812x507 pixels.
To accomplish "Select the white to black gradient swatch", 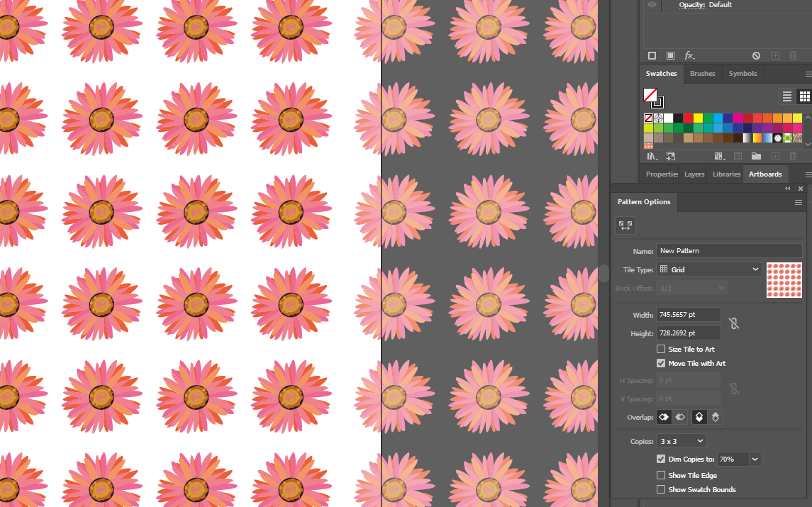I will [747, 138].
